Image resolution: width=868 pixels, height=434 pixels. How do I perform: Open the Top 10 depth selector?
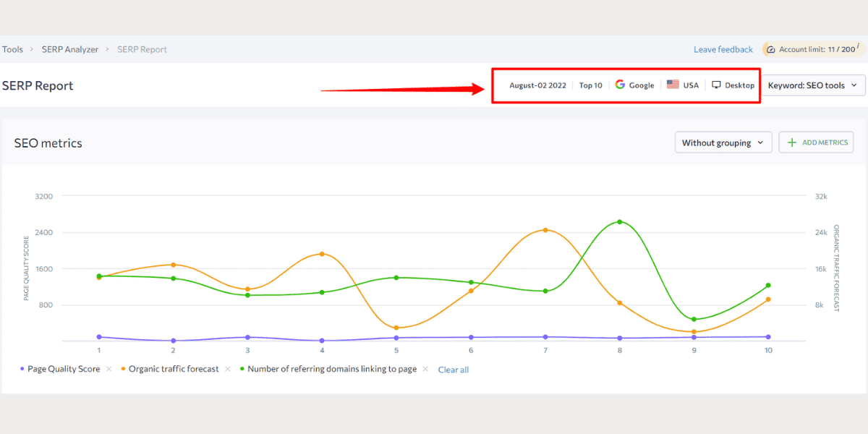pyautogui.click(x=590, y=85)
